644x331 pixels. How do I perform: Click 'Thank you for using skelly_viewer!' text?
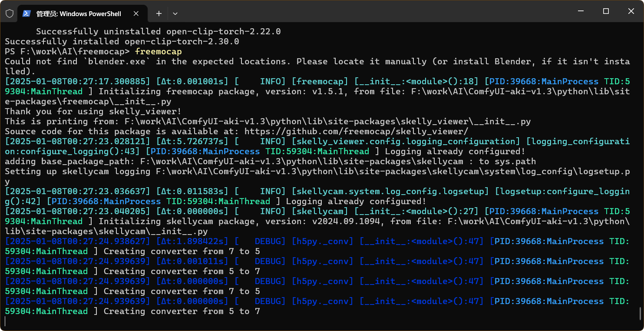point(93,111)
